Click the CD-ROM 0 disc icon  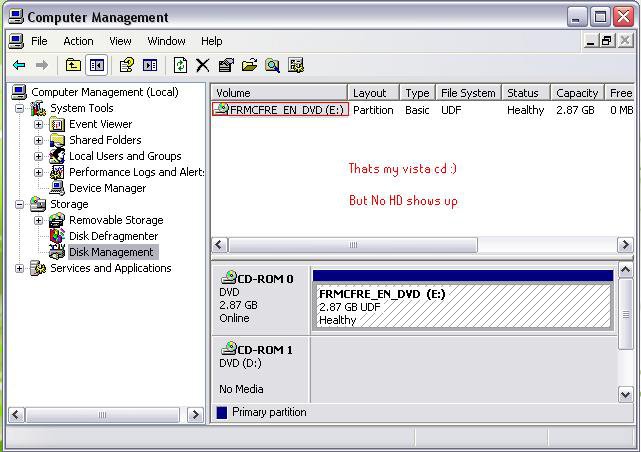point(229,277)
